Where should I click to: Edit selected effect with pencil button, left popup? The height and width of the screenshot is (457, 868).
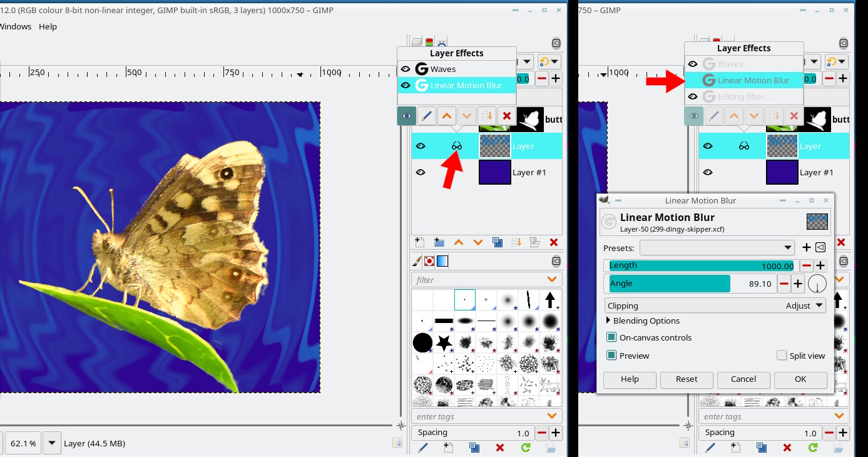click(x=426, y=116)
